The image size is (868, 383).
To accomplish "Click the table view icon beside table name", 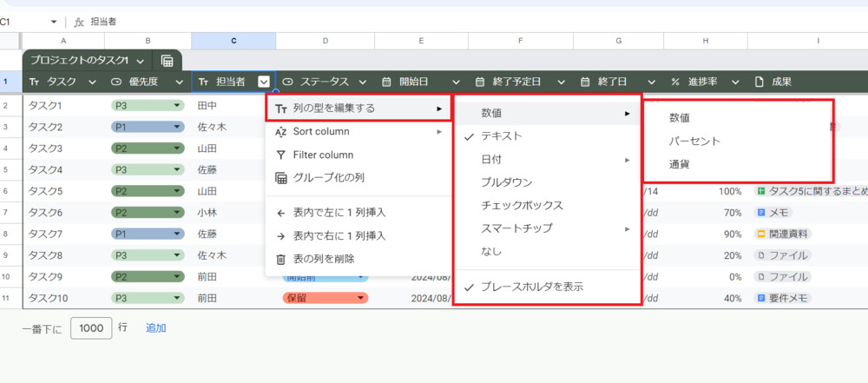I will 167,61.
